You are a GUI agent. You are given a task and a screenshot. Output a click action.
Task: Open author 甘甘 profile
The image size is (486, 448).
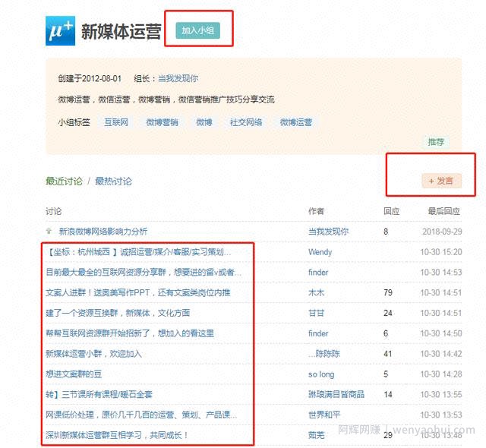click(317, 314)
